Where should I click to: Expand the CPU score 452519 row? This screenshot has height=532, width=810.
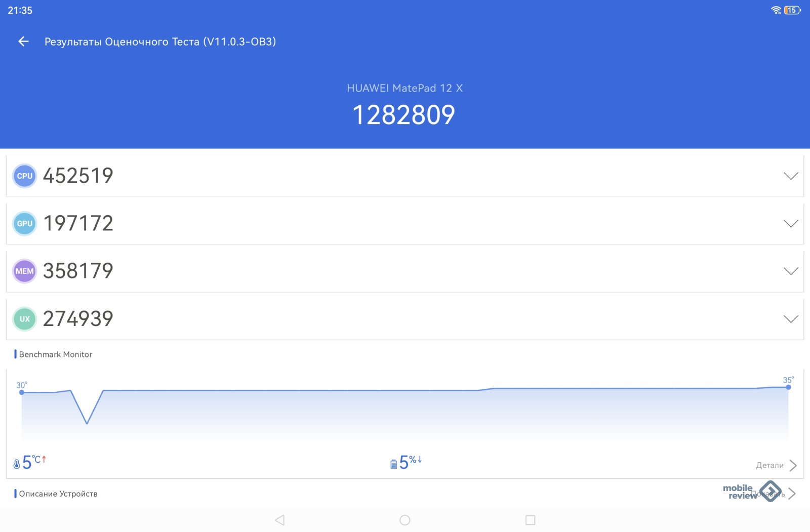790,176
